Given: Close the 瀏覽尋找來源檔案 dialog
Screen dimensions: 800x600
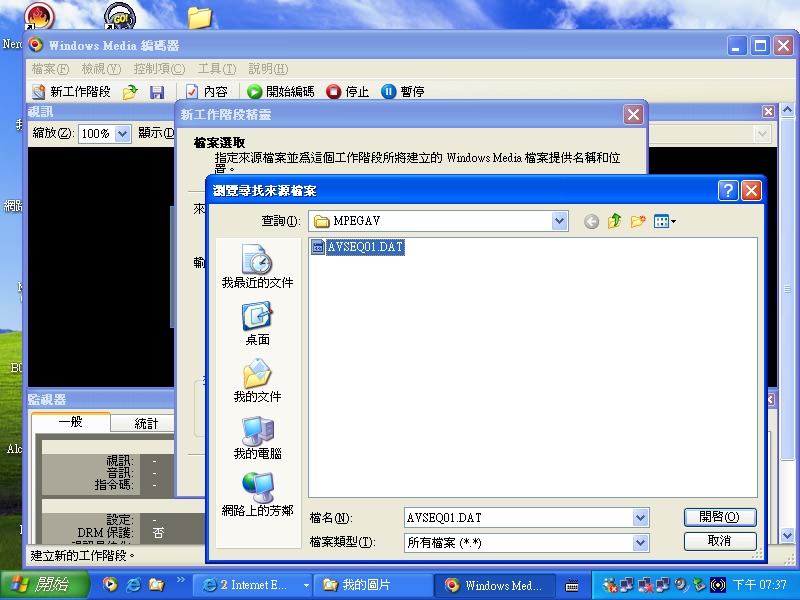Looking at the screenshot, I should pyautogui.click(x=751, y=191).
